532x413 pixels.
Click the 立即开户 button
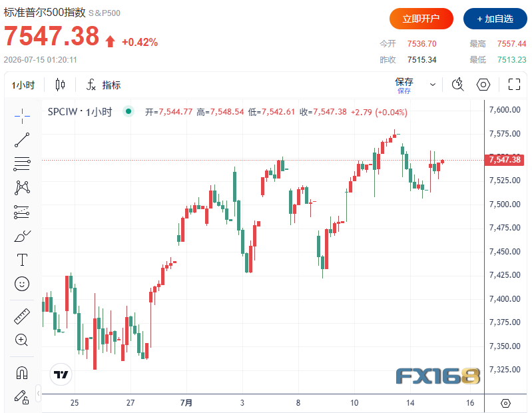click(x=421, y=19)
